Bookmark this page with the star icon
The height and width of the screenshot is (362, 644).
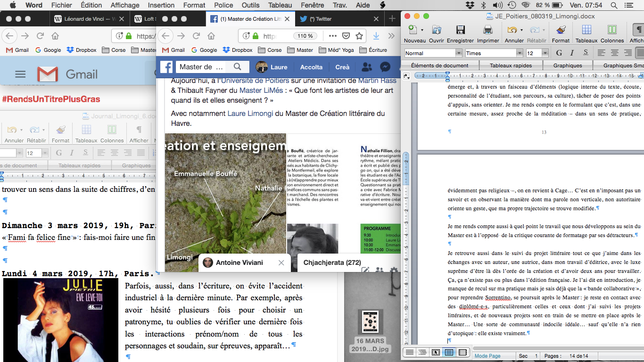tap(359, 36)
